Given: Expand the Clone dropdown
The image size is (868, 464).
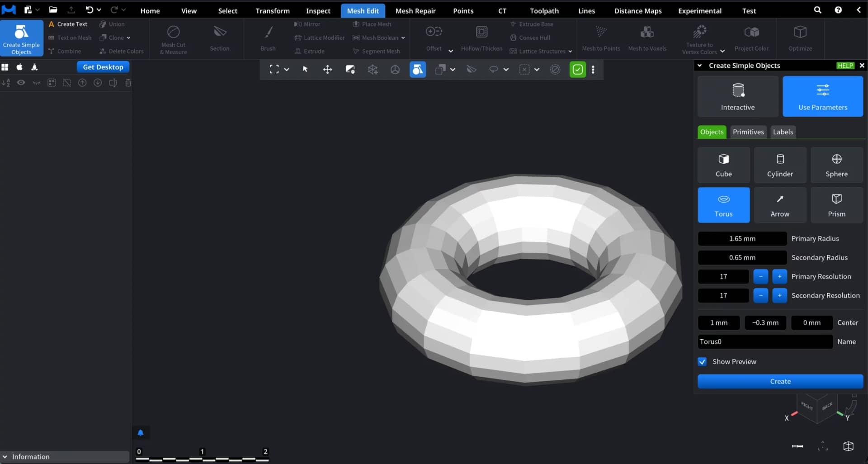Looking at the screenshot, I should click(x=128, y=38).
